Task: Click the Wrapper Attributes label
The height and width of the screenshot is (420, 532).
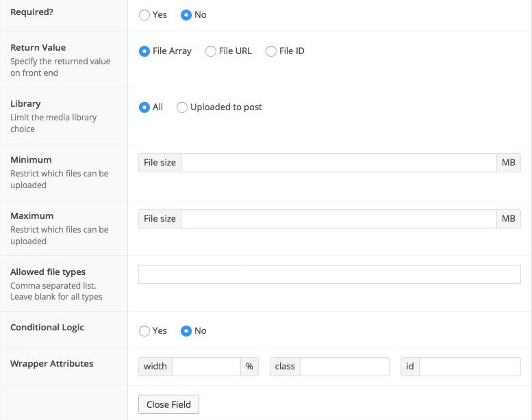Action: [x=52, y=364]
